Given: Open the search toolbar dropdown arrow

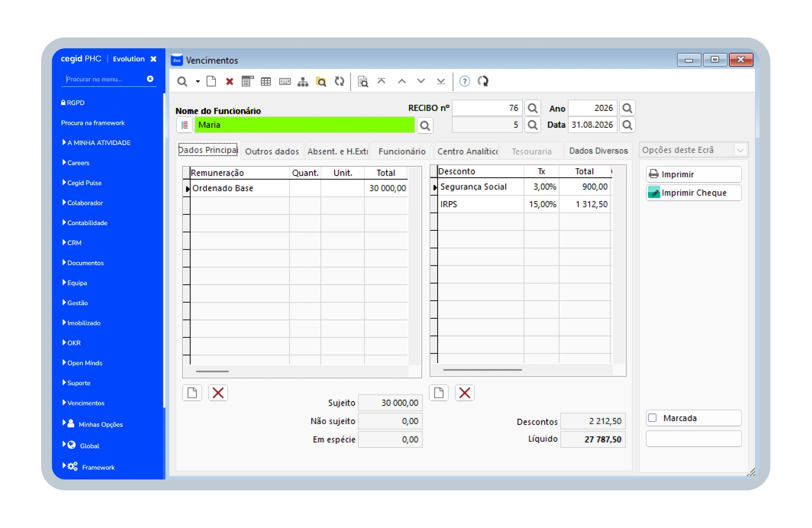Looking at the screenshot, I should 198,81.
